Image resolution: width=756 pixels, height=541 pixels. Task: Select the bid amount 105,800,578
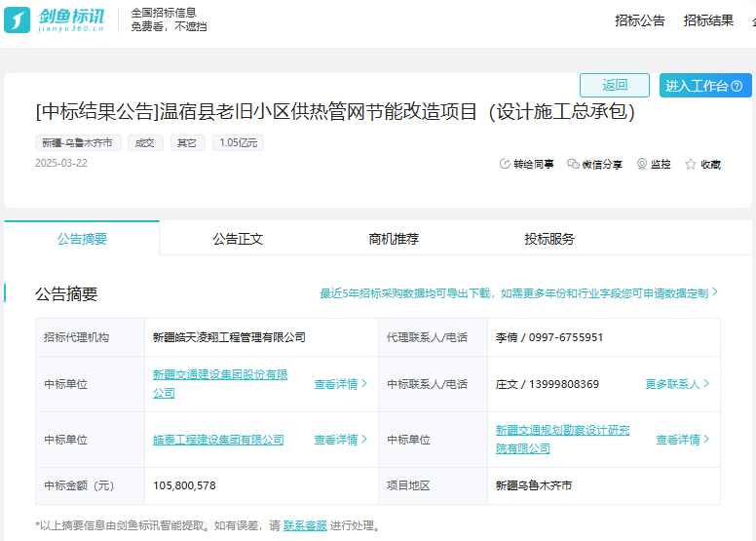(x=184, y=485)
